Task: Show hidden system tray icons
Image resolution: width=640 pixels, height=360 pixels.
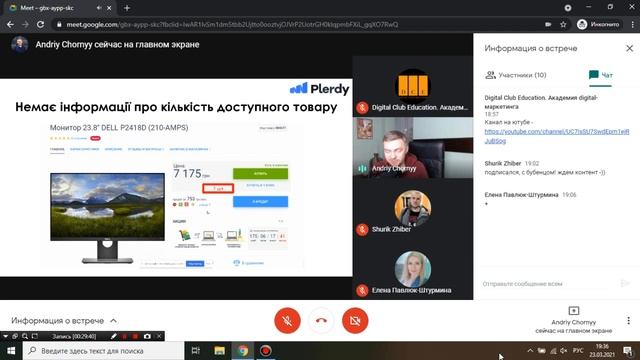Action: (x=530, y=351)
